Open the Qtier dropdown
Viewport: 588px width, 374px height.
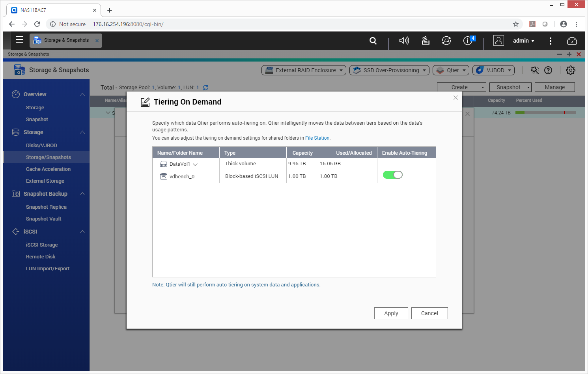[451, 70]
